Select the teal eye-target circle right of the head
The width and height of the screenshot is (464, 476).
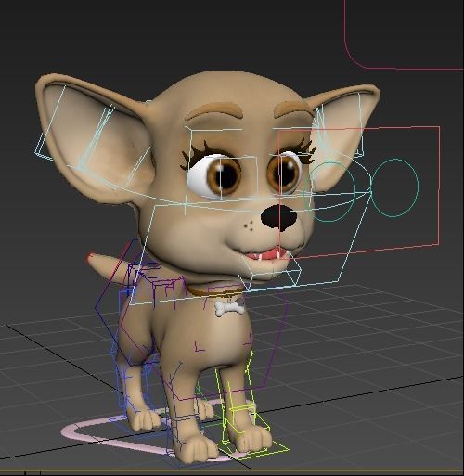(x=394, y=187)
